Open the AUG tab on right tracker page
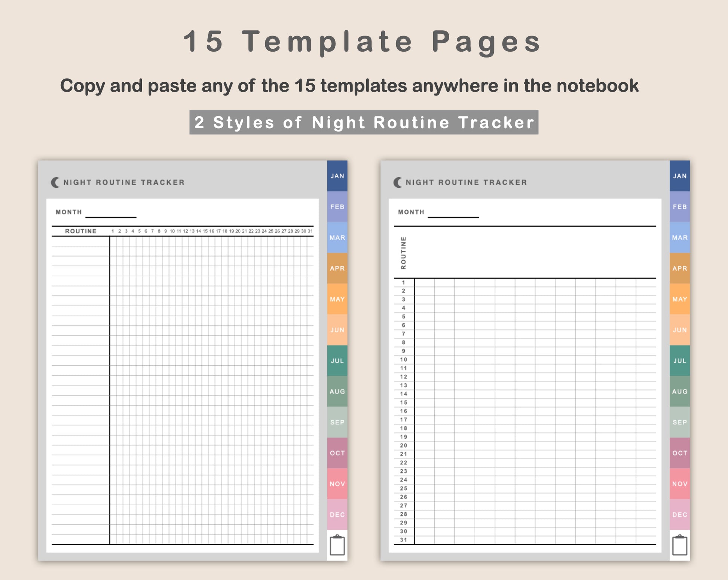Screen dimensions: 728x580 [680, 392]
